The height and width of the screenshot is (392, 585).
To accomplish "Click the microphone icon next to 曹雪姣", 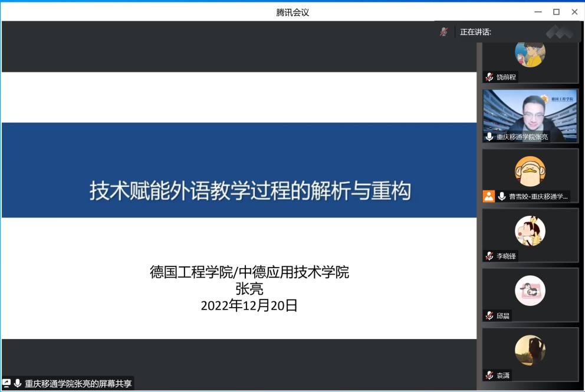I will coord(502,196).
